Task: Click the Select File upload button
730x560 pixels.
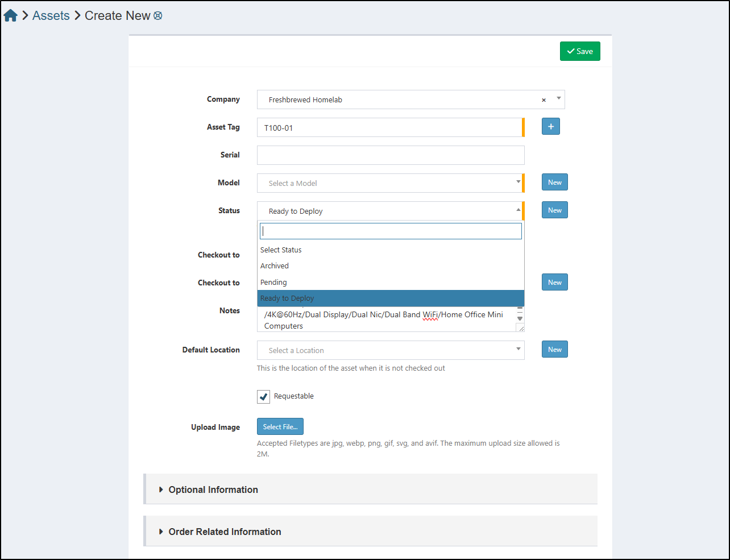Action: tap(280, 427)
